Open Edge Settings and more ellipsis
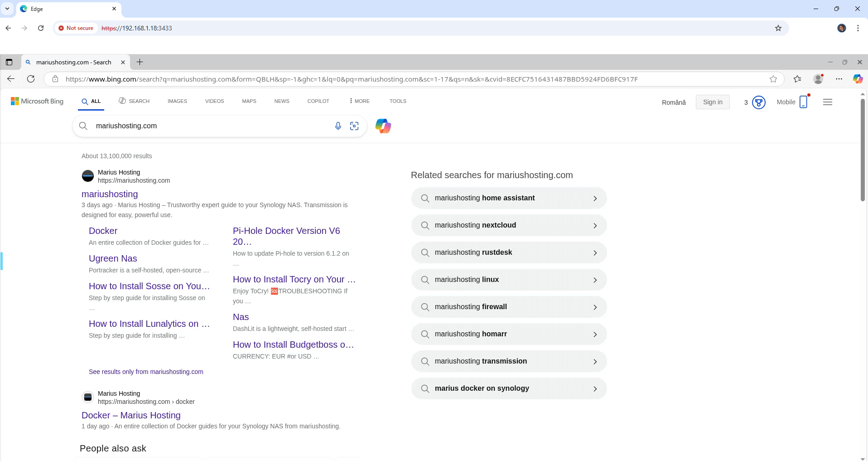 pyautogui.click(x=839, y=79)
